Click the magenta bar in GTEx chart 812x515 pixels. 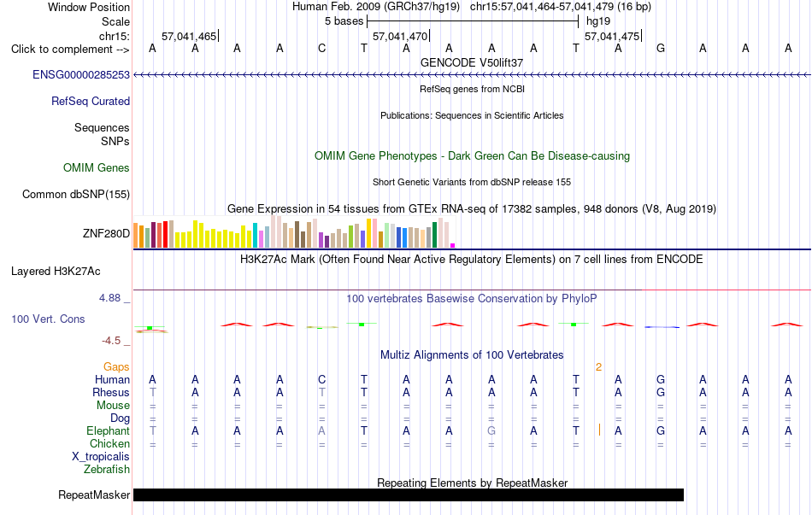click(x=453, y=245)
